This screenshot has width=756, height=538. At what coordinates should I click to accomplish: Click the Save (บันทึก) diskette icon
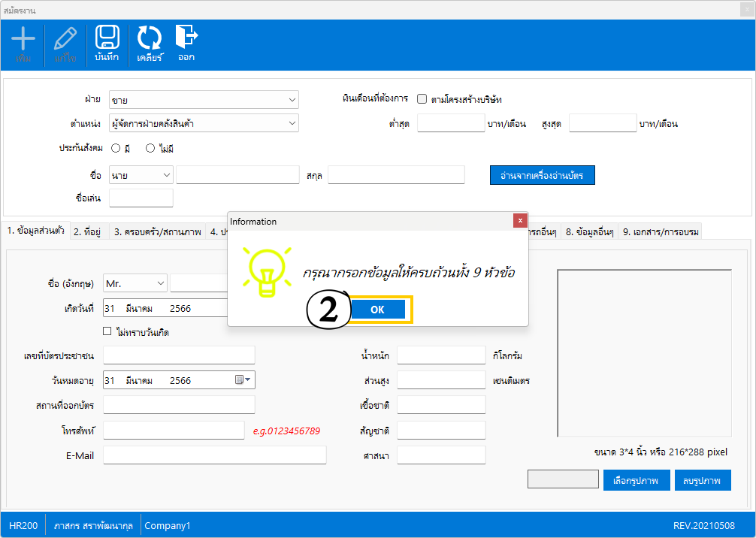click(x=107, y=39)
